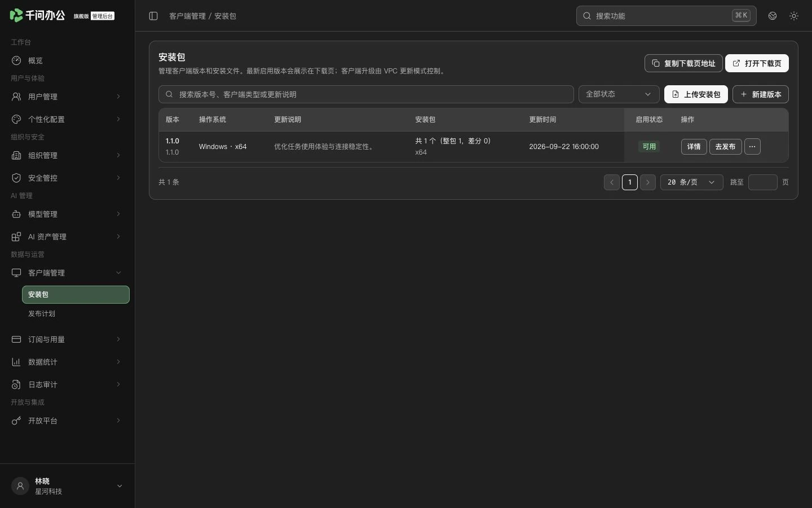Click 打开下载页 button
This screenshot has height=508, width=812.
coord(757,63)
